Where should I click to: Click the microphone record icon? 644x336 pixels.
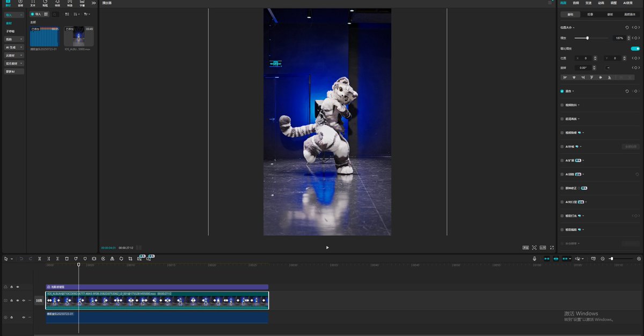click(535, 259)
